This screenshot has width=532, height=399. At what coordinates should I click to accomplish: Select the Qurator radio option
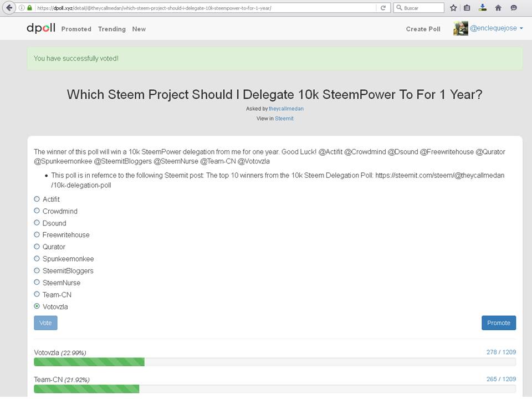point(37,246)
